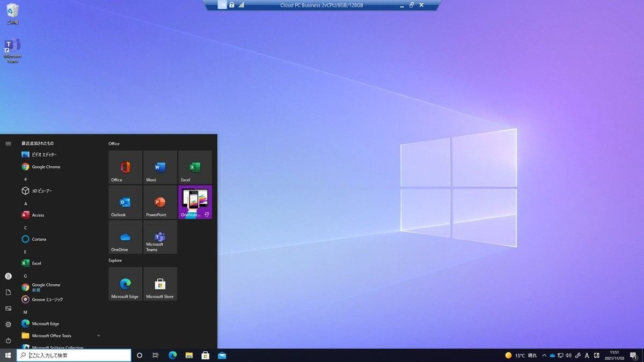Click the taskbar search box

(x=74, y=355)
